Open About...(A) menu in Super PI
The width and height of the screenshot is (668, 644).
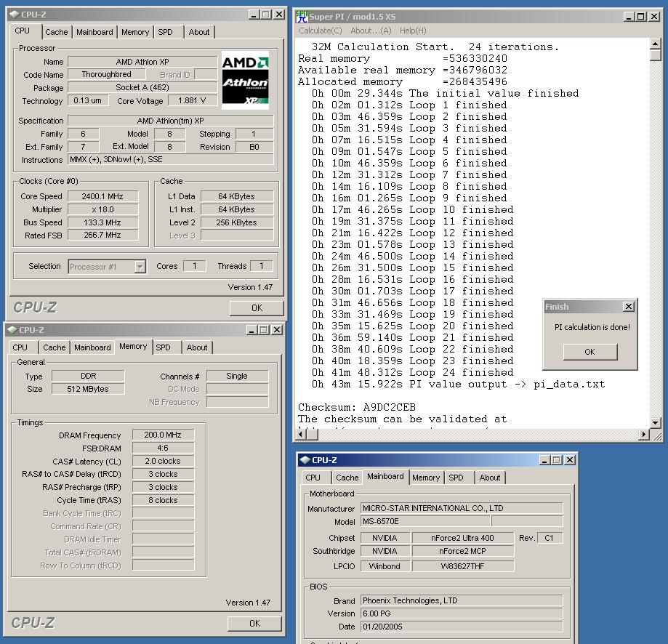click(x=371, y=31)
